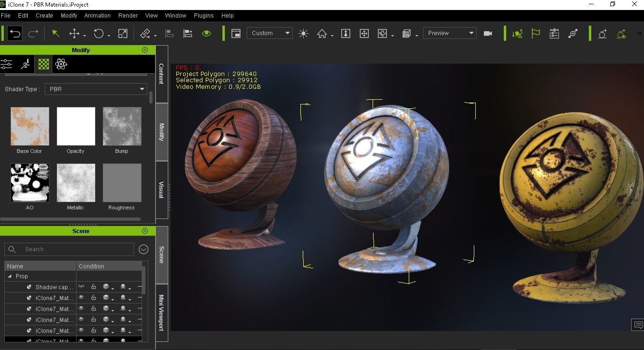Click the cube display mode icon

407,33
